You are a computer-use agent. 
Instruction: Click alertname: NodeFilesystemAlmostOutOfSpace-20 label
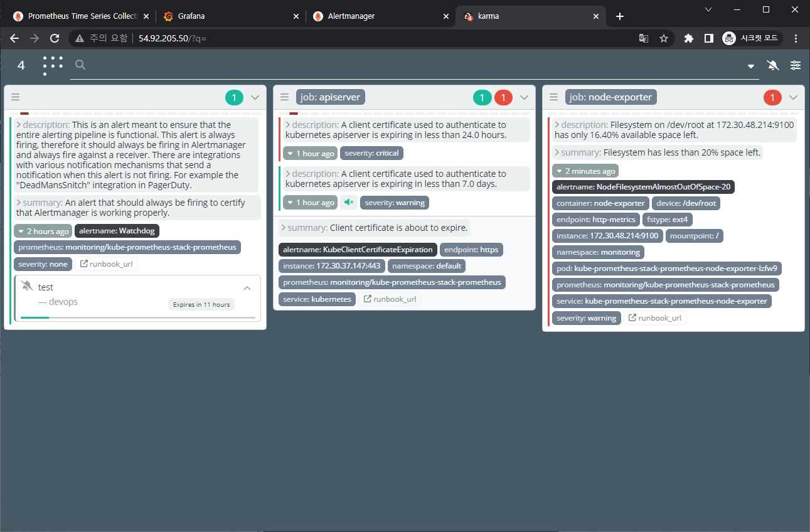pos(644,187)
